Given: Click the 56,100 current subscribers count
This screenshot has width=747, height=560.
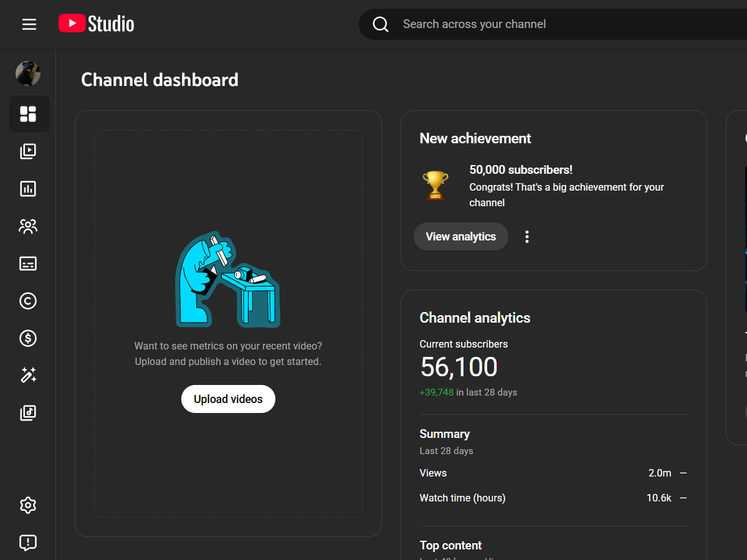Looking at the screenshot, I should coord(459,367).
